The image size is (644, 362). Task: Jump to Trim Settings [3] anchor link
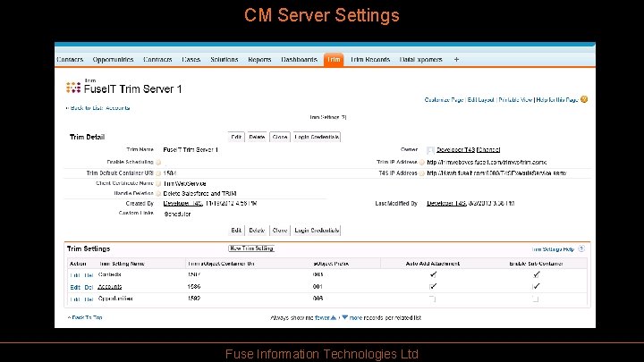click(327, 117)
